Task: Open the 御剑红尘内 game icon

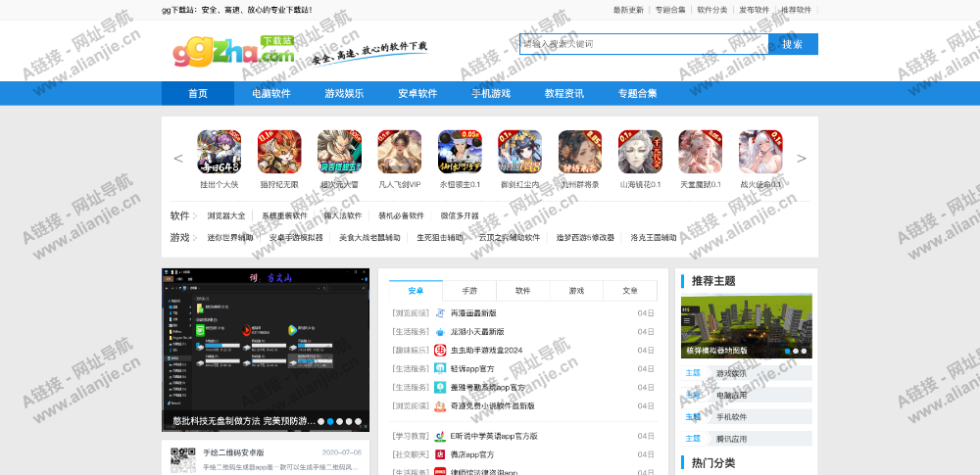Action: point(520,151)
